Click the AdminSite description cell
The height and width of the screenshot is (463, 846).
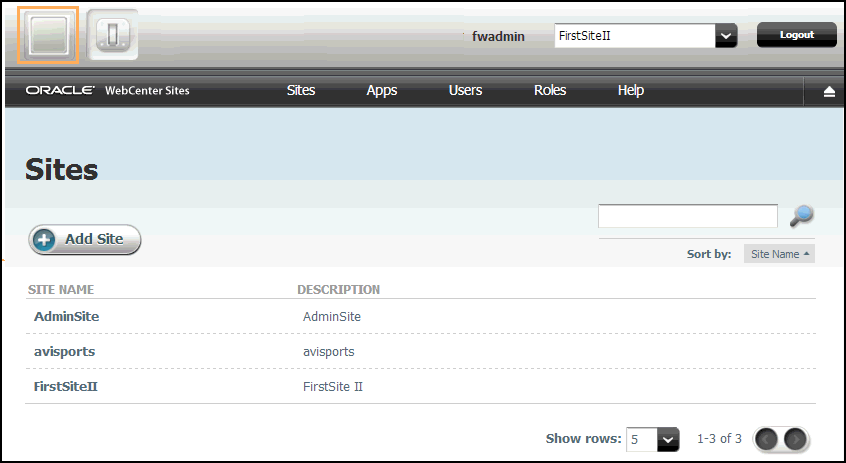point(331,316)
